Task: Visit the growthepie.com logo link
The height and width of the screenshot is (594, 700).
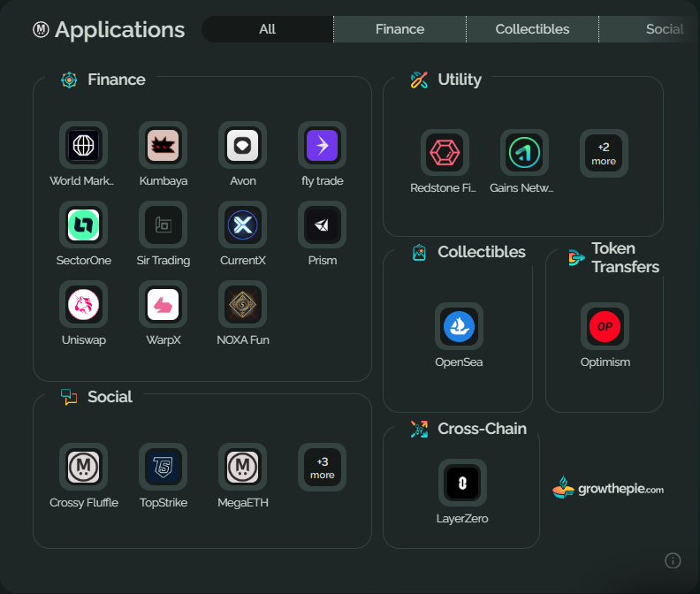Action: pyautogui.click(x=607, y=488)
